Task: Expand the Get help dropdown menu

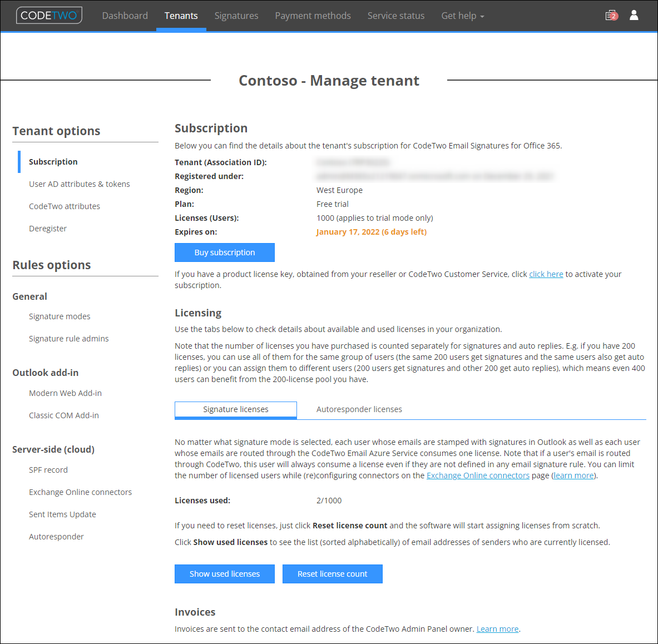Action: click(x=462, y=16)
